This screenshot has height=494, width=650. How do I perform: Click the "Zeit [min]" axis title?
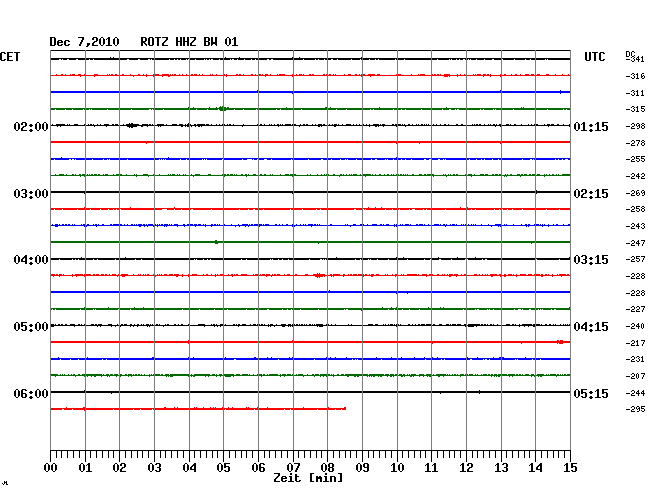click(308, 478)
